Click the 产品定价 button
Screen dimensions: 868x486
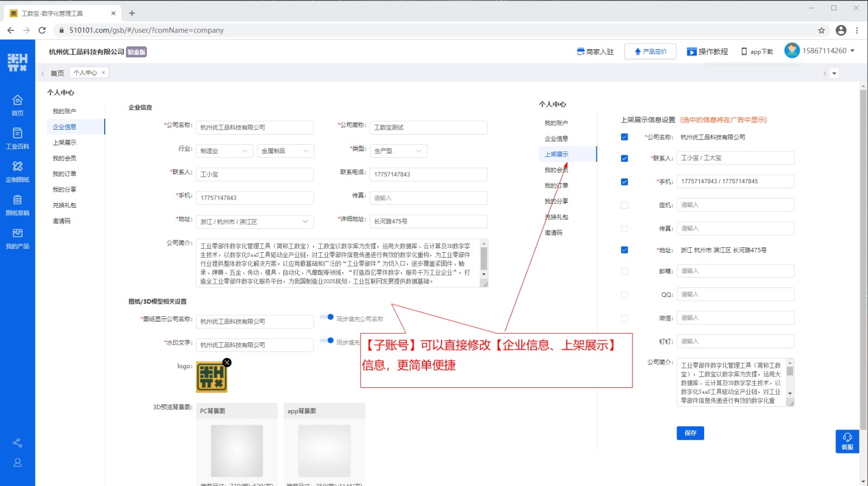tap(650, 52)
